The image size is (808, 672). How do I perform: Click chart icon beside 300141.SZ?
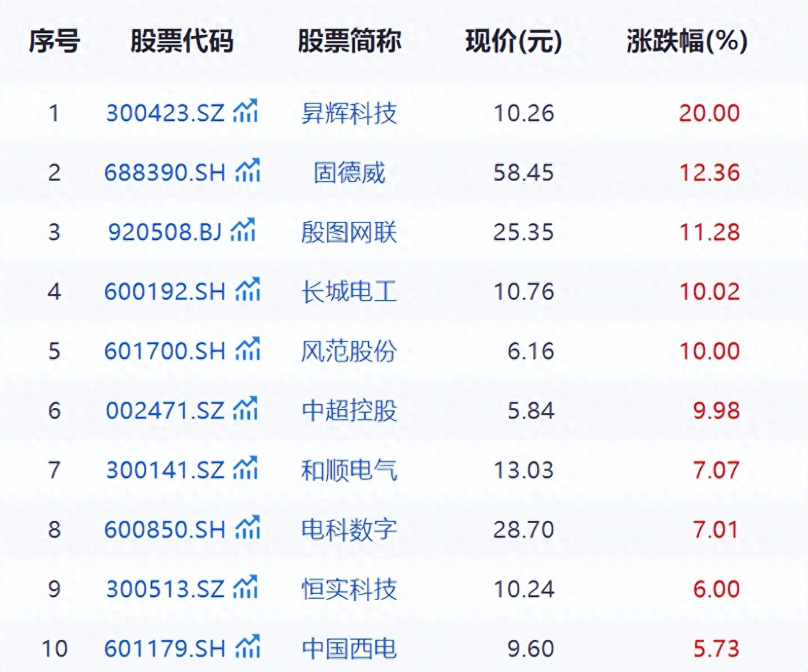[x=245, y=469]
